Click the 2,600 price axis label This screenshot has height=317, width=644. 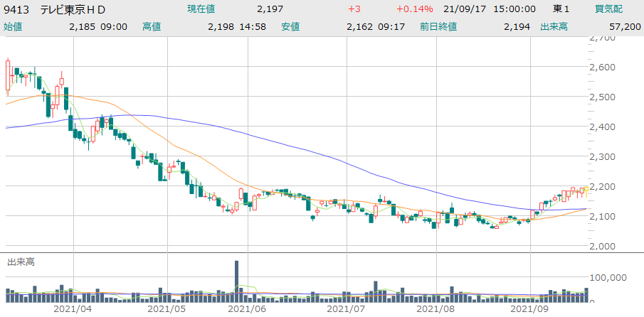tap(603, 67)
